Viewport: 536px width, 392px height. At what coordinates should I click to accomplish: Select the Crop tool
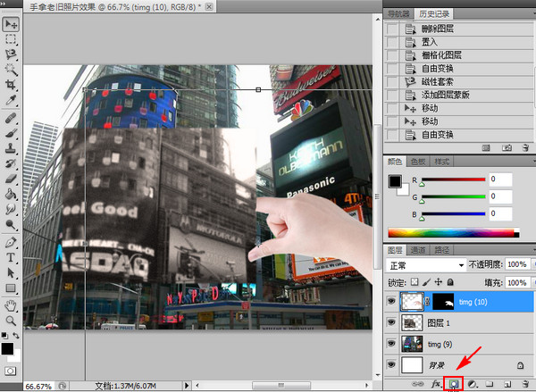[11, 85]
